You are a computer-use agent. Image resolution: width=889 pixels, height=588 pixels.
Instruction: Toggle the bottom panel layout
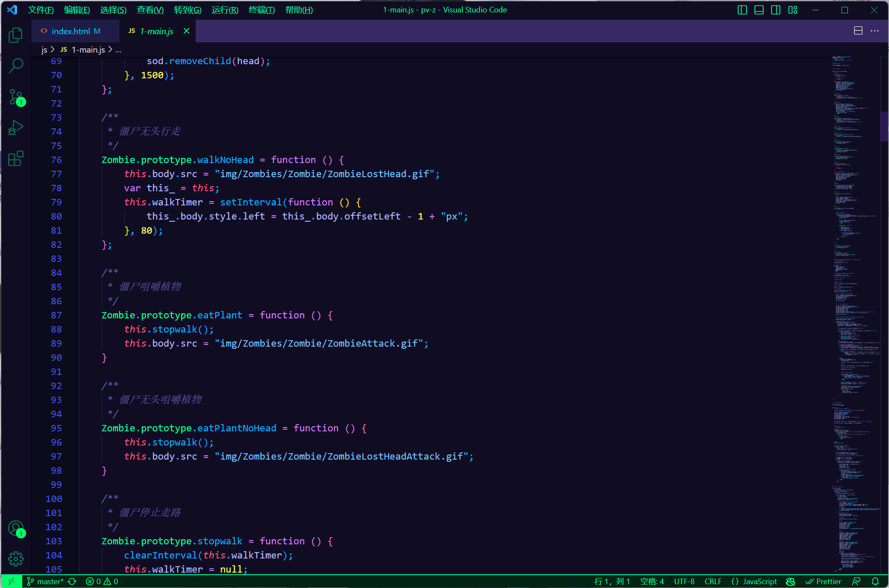tap(759, 10)
